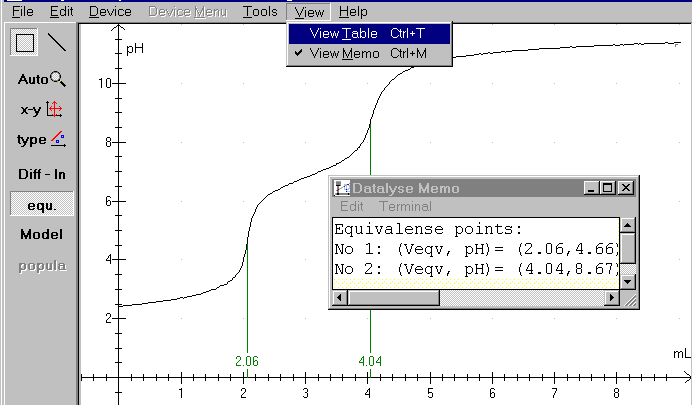Click the 'No 2:' equivalence memo line
The height and width of the screenshot is (405, 692).
pos(477,269)
